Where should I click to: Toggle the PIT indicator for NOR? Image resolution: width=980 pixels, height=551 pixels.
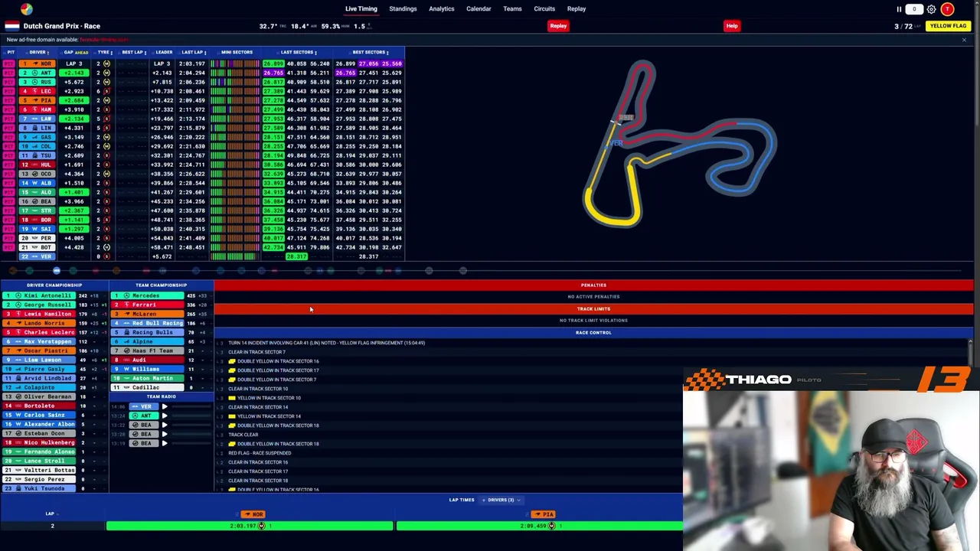point(9,64)
